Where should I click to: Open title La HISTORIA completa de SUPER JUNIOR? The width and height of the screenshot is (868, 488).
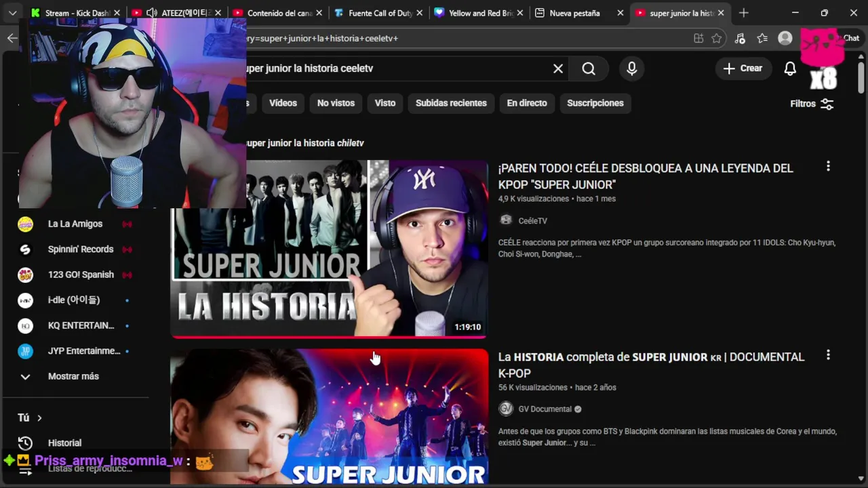[x=651, y=365]
